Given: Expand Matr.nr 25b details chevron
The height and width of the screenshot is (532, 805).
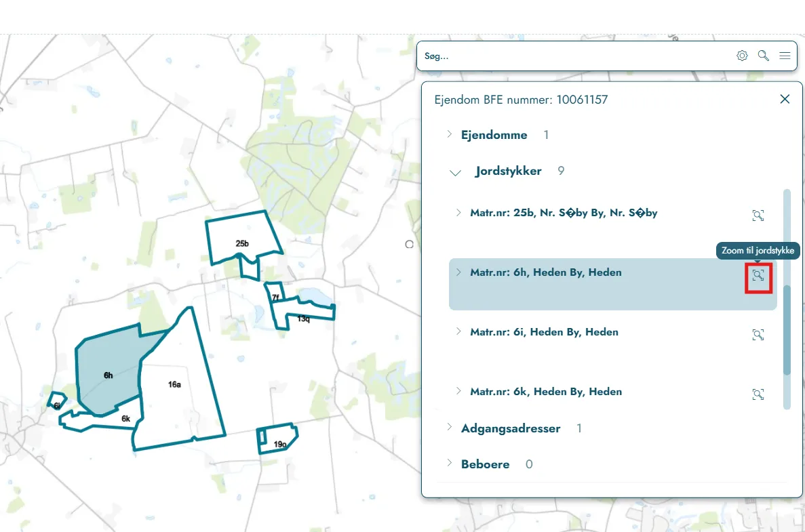Looking at the screenshot, I should pos(458,212).
